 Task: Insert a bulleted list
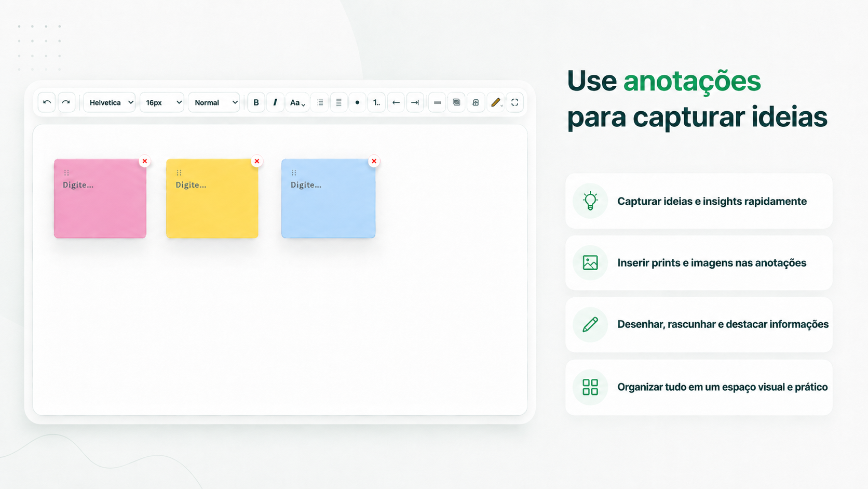coord(357,102)
